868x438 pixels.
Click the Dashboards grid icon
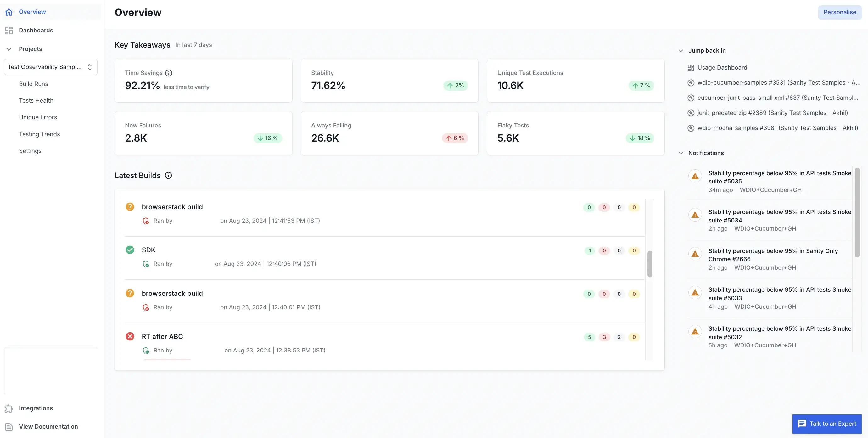(x=9, y=31)
